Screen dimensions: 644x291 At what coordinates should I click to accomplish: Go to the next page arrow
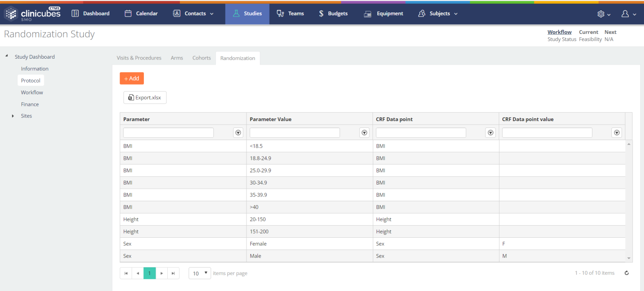(x=161, y=273)
